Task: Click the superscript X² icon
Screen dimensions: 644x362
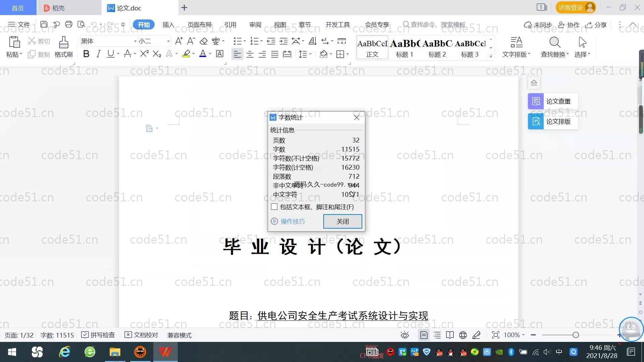Action: click(x=144, y=54)
